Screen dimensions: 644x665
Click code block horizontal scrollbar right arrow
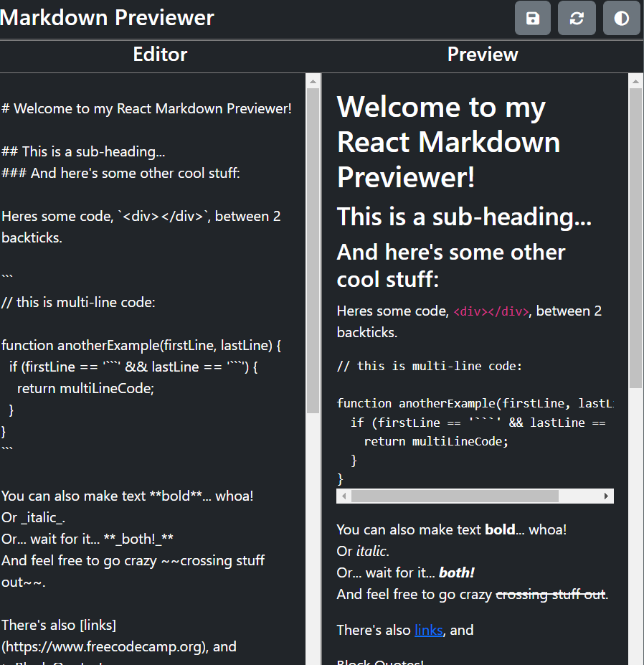(607, 496)
